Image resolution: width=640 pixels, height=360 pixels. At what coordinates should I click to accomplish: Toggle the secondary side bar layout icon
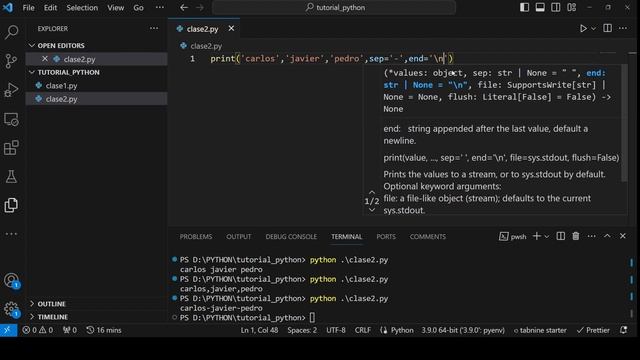point(556,7)
